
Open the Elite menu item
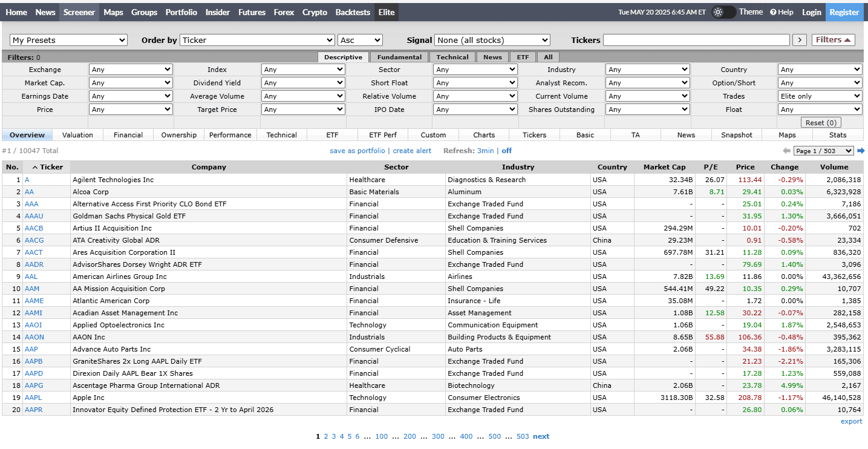click(x=387, y=12)
